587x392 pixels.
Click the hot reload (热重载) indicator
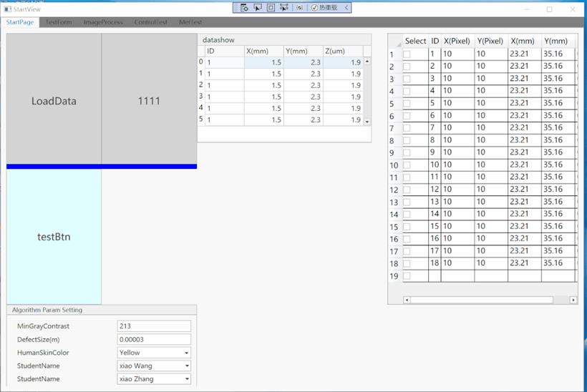325,7
